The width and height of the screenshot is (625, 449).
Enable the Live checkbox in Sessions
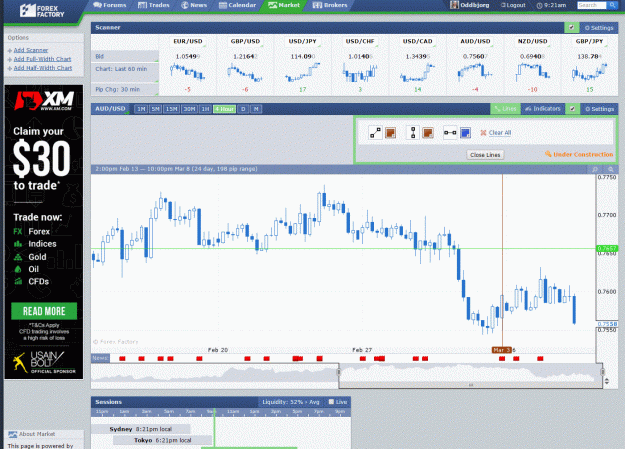click(331, 402)
